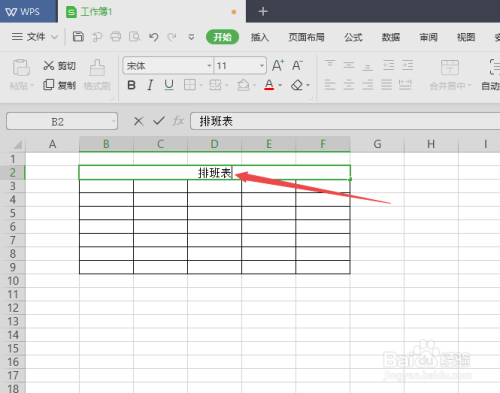Undo the last action
This screenshot has width=500, height=393.
click(153, 37)
